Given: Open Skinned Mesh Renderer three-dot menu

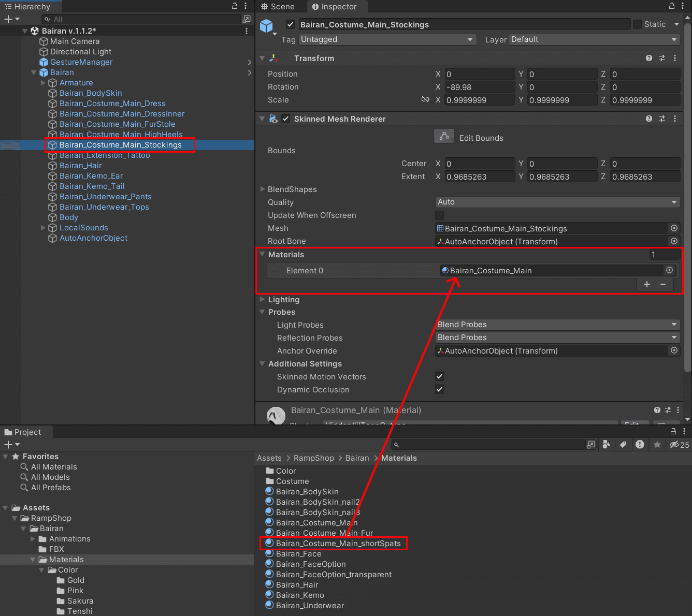Looking at the screenshot, I should [675, 119].
